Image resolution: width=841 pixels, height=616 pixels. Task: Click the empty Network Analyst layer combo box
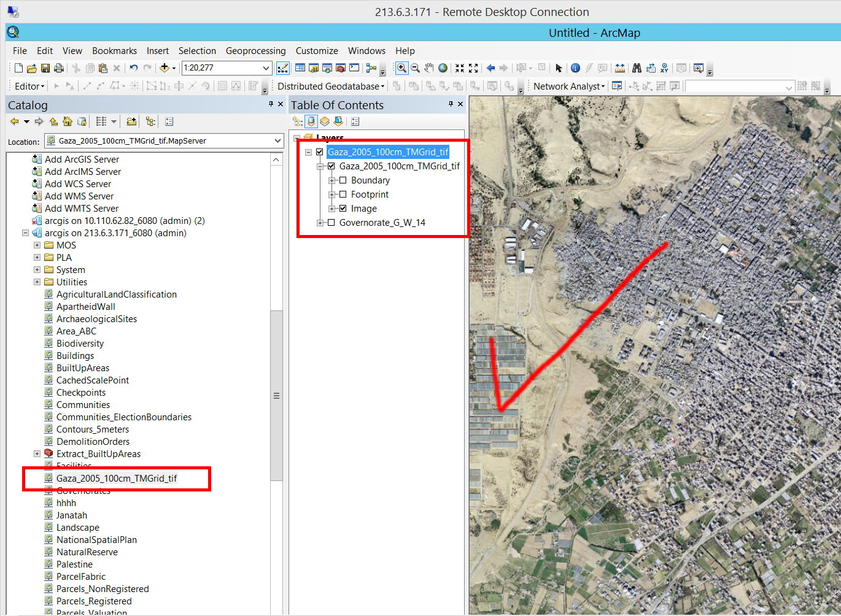click(x=740, y=87)
